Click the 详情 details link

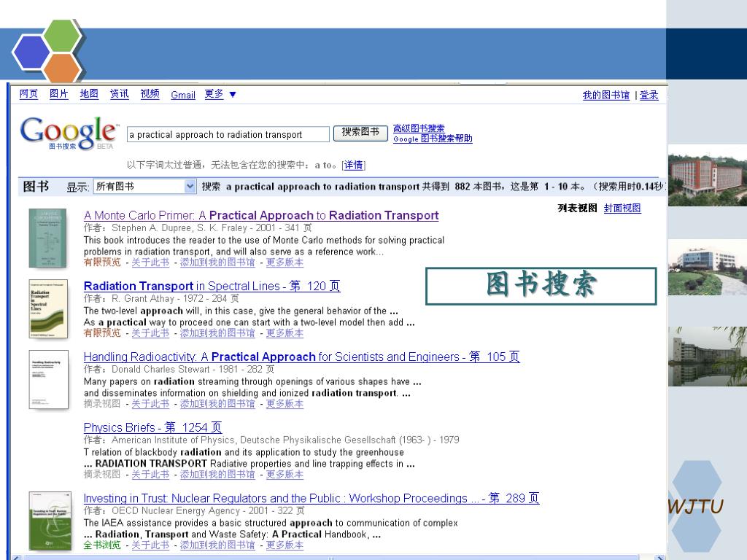coord(354,166)
